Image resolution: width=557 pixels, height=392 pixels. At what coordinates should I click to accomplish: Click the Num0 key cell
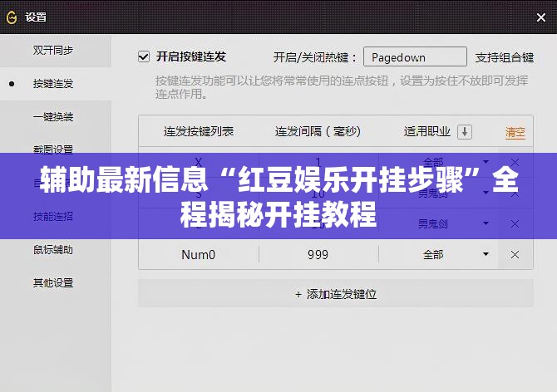198,255
